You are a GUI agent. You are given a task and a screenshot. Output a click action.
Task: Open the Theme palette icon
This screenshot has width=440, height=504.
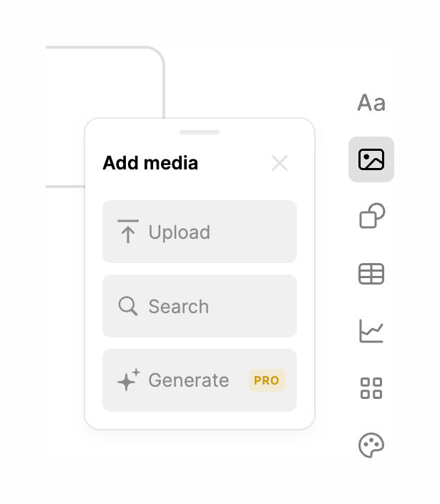371,445
